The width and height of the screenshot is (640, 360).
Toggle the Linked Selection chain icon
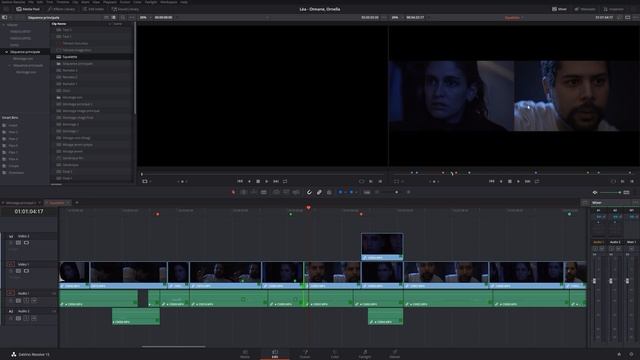(319, 192)
